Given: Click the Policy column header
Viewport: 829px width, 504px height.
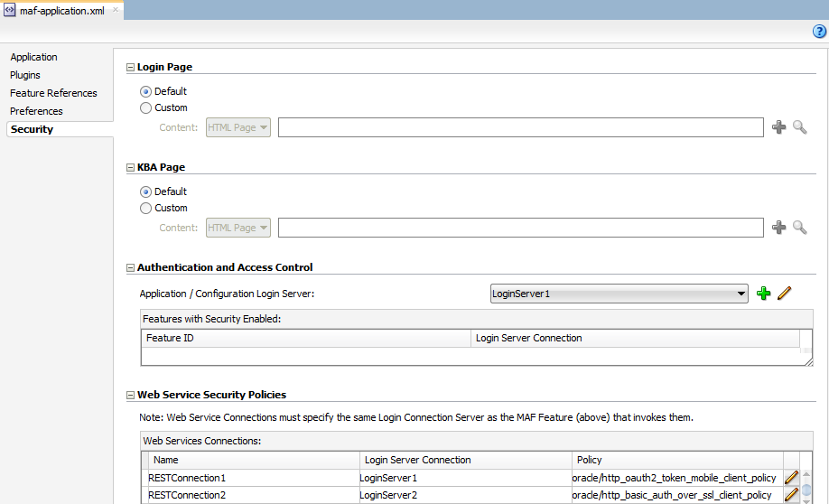Looking at the screenshot, I should [x=677, y=460].
